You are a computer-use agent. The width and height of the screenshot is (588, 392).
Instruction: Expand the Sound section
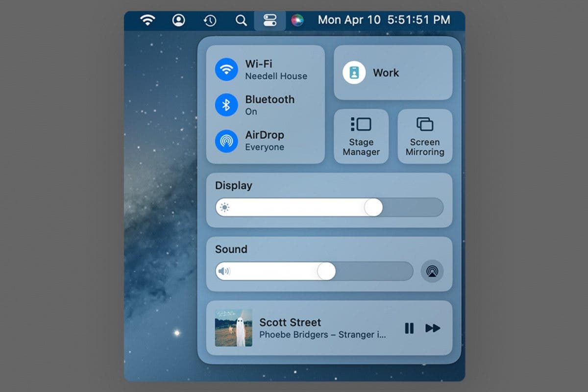tap(230, 249)
